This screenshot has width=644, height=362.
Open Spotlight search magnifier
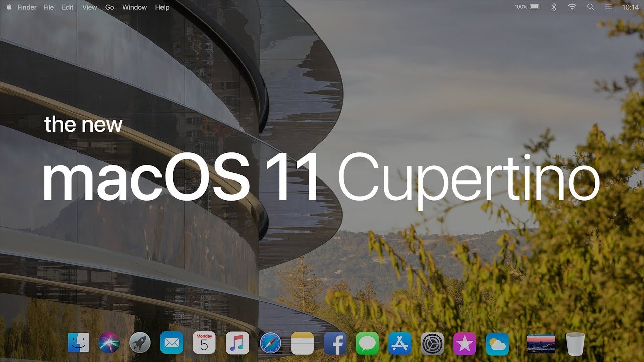[591, 7]
